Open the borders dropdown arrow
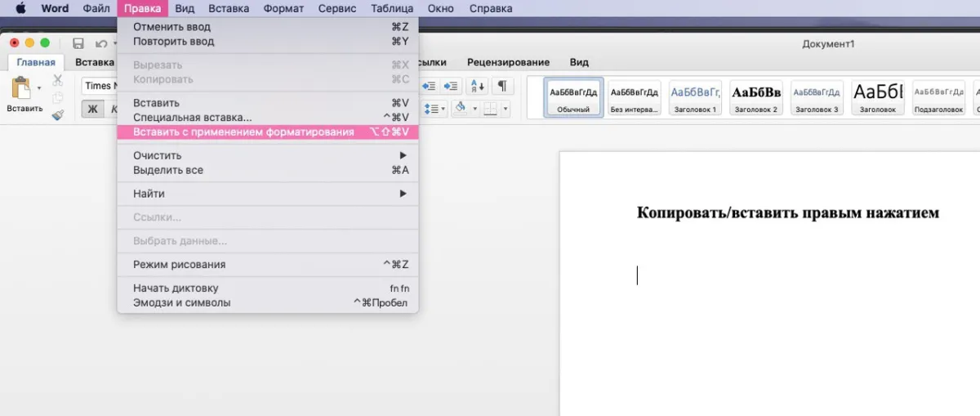Image resolution: width=980 pixels, height=416 pixels. [x=506, y=109]
